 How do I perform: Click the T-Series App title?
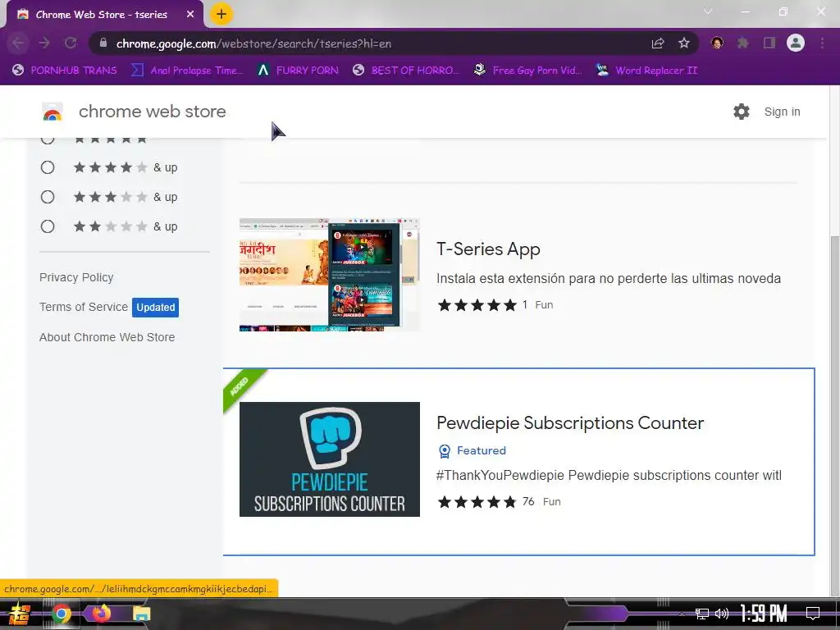point(488,249)
